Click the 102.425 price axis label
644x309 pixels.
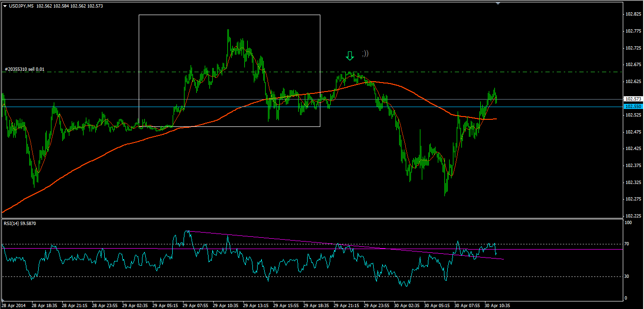(x=633, y=148)
